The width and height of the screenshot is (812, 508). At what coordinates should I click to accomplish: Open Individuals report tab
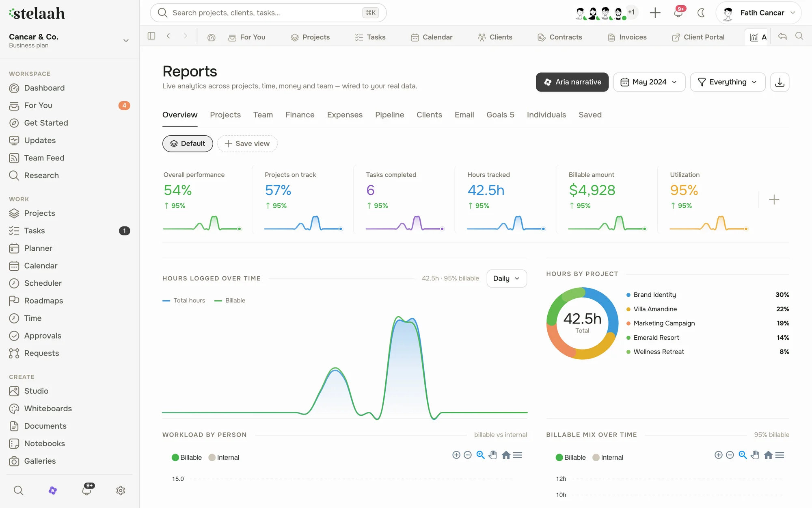point(546,115)
